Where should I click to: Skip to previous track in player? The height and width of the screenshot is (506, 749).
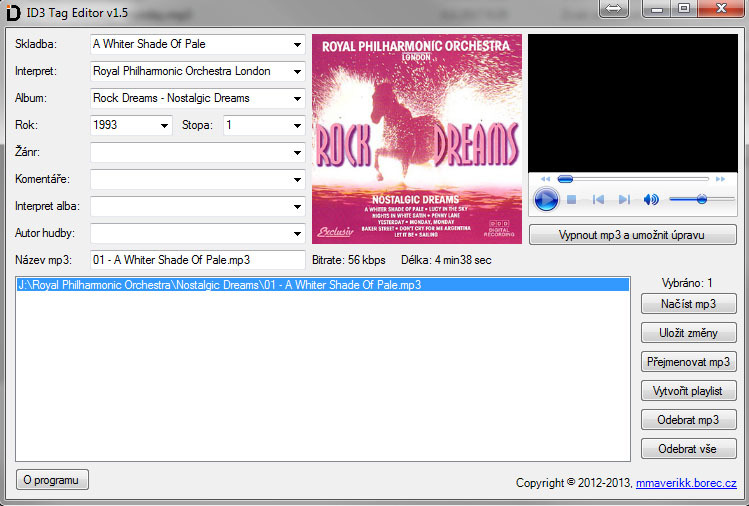598,200
